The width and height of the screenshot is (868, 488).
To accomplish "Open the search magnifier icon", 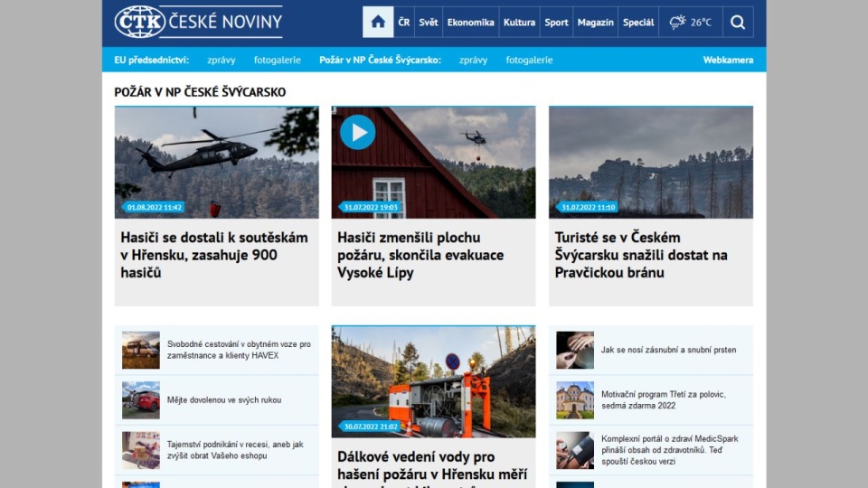I will click(x=738, y=22).
